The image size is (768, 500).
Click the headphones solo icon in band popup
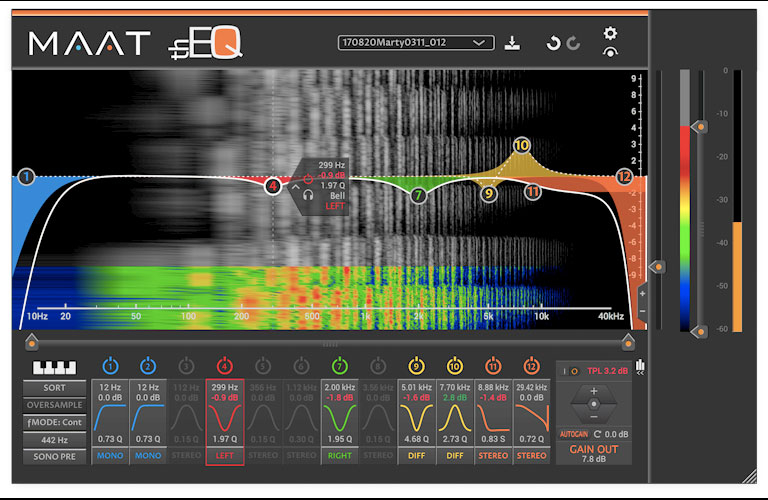[309, 196]
